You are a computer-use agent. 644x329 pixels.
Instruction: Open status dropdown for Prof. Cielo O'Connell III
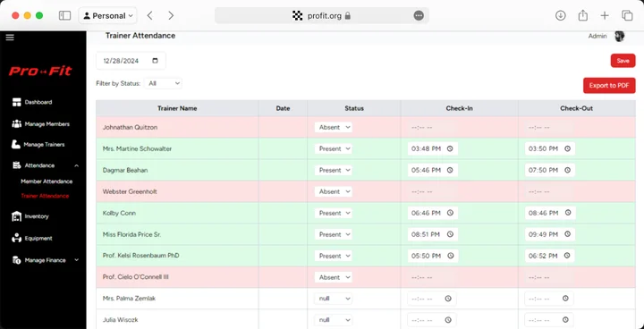[x=334, y=277]
